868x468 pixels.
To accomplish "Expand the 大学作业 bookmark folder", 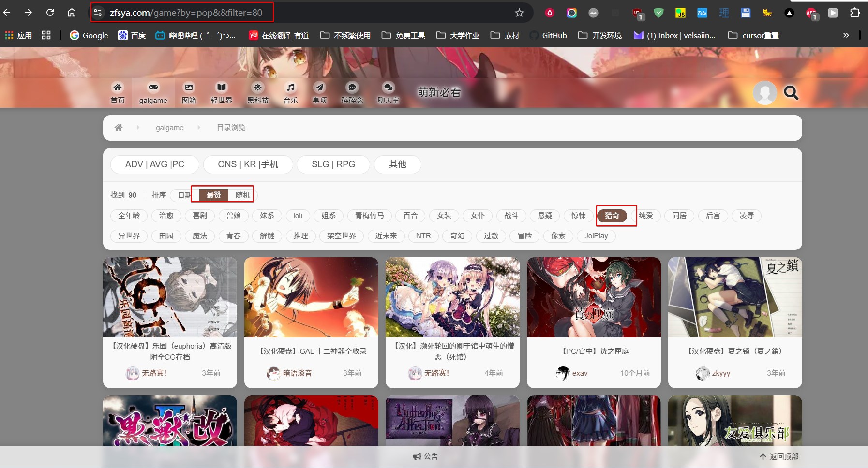I will (458, 35).
